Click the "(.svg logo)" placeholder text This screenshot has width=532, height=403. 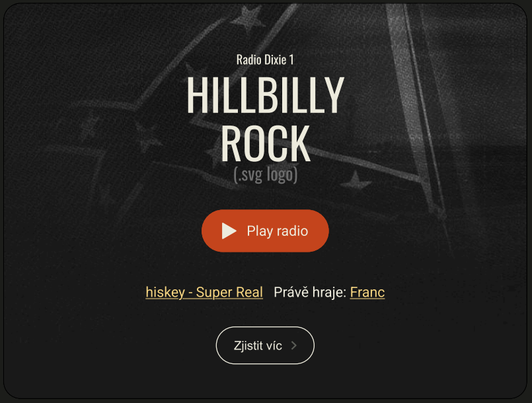tap(265, 174)
